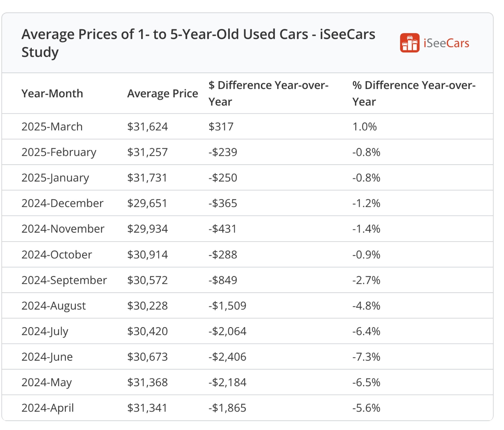This screenshot has width=504, height=430.
Task: Select the 2024-April row label
Action: [x=48, y=408]
